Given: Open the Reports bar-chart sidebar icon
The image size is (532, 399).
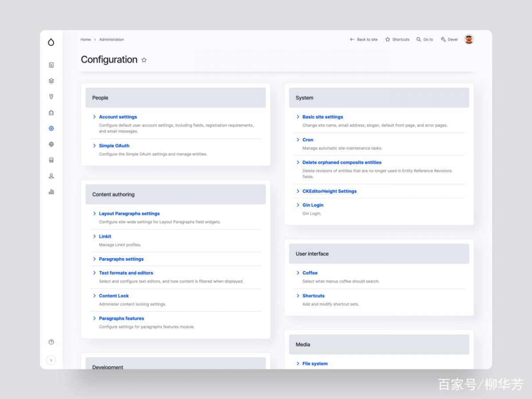Looking at the screenshot, I should pos(51,192).
